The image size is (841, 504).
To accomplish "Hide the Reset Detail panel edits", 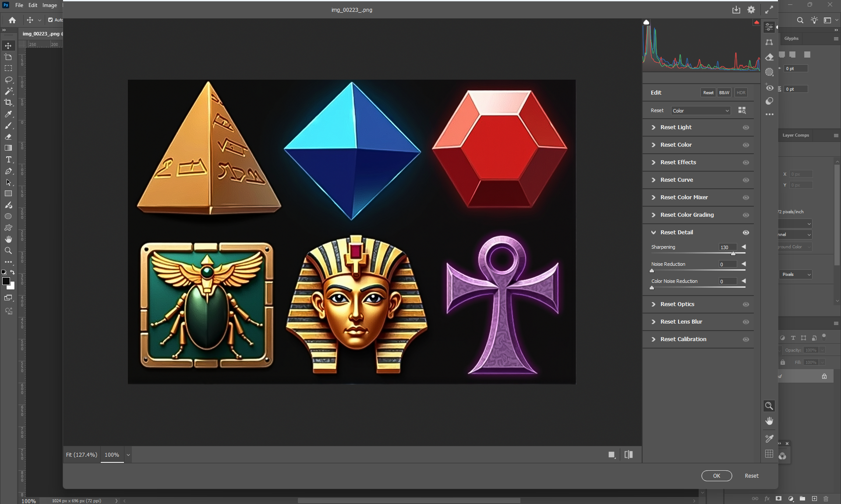I will pos(746,233).
